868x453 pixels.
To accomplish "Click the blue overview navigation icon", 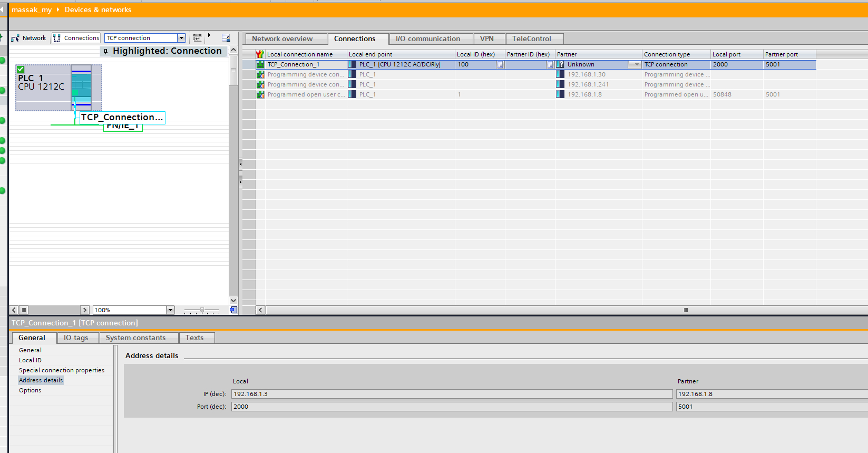I will point(233,310).
